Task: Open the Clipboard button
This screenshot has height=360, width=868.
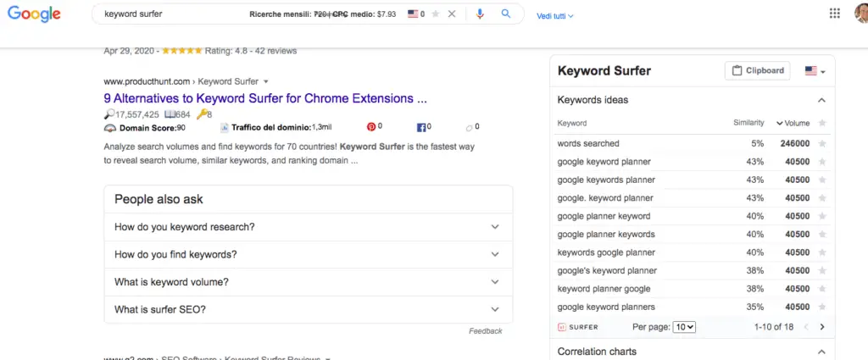Action: [757, 71]
